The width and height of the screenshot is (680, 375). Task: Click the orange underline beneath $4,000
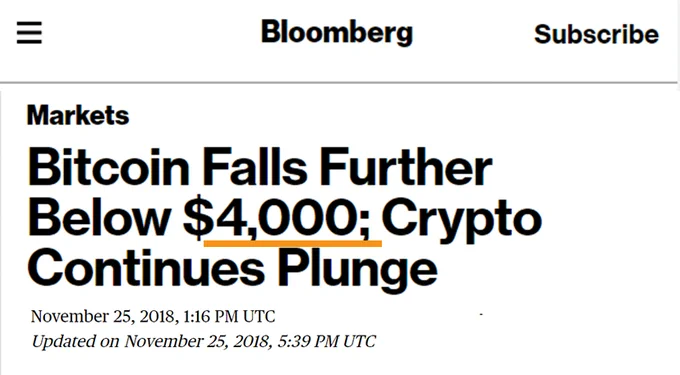tap(293, 244)
